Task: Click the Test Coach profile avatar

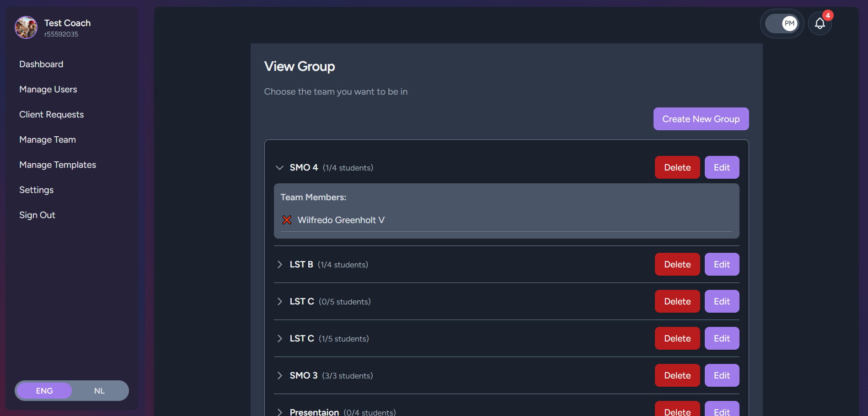Action: point(26,27)
